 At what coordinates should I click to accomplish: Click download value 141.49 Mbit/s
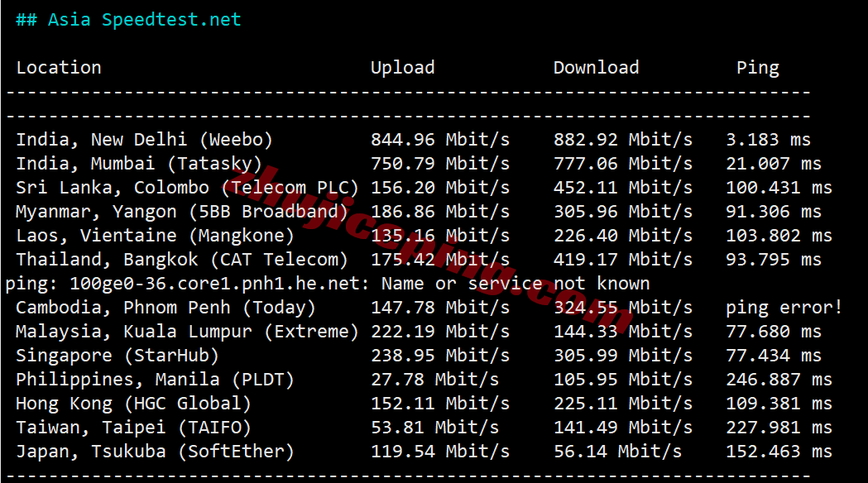[623, 428]
